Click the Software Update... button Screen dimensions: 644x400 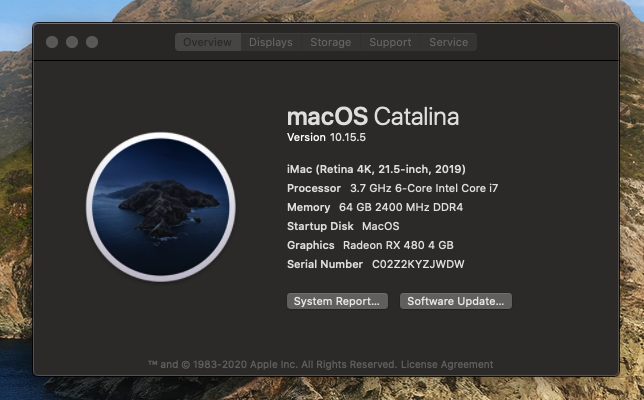(455, 301)
